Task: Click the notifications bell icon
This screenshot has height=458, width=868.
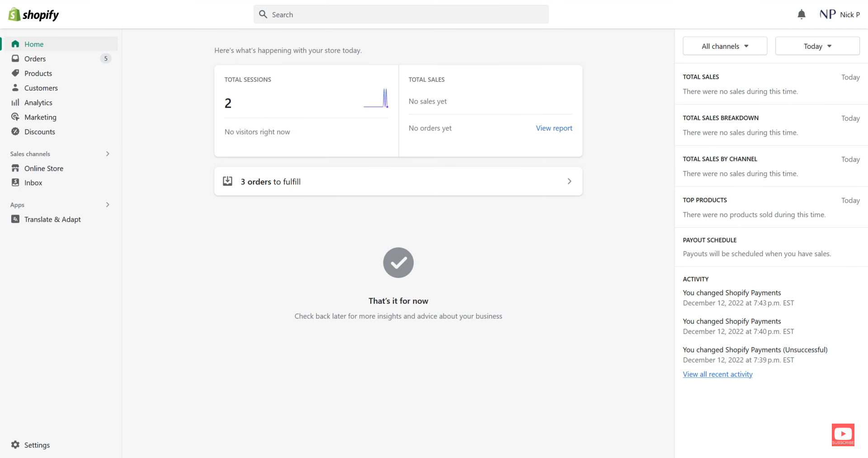Action: point(802,14)
